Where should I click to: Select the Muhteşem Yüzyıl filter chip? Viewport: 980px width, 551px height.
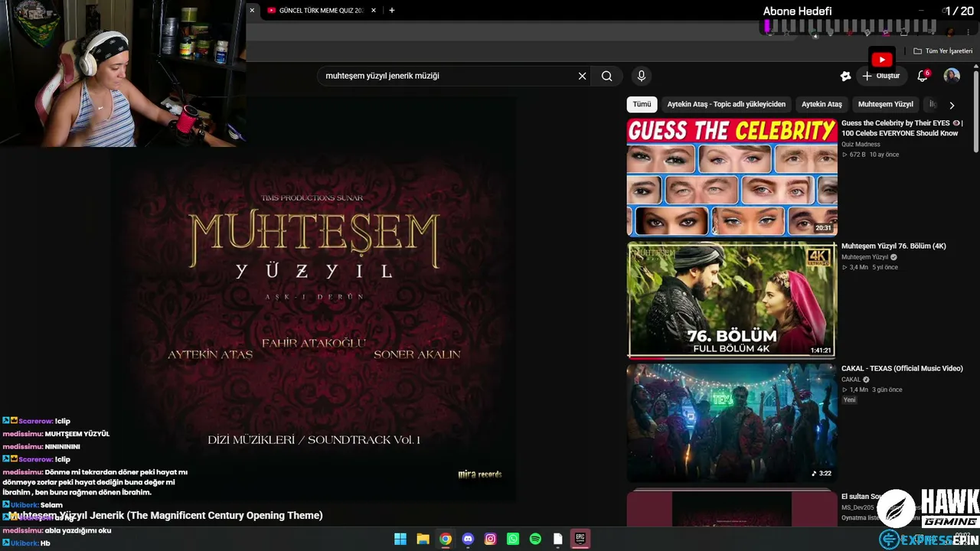point(886,104)
